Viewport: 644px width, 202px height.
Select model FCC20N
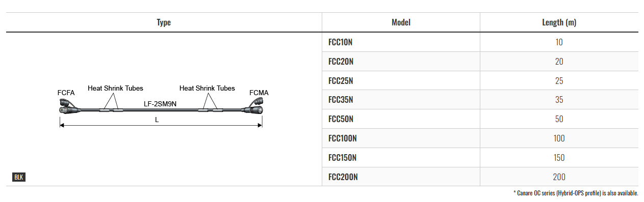point(341,62)
